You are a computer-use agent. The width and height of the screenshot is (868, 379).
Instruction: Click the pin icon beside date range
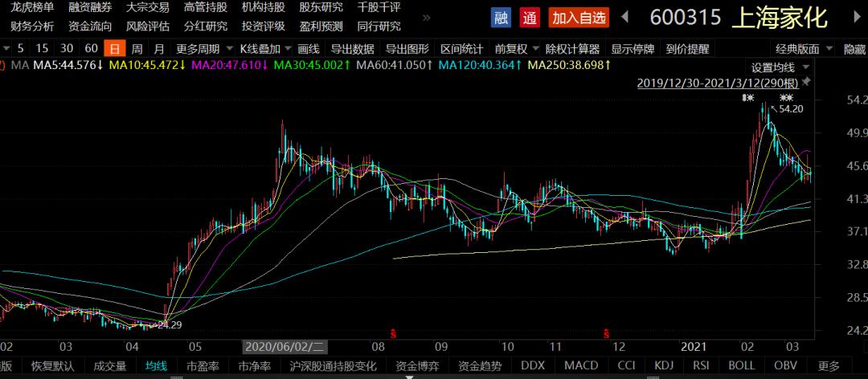pyautogui.click(x=806, y=83)
